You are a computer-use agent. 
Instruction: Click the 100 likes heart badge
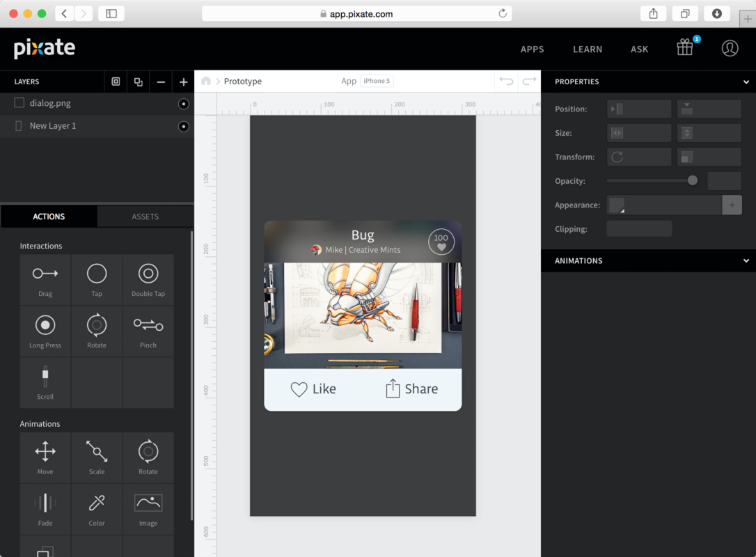441,242
